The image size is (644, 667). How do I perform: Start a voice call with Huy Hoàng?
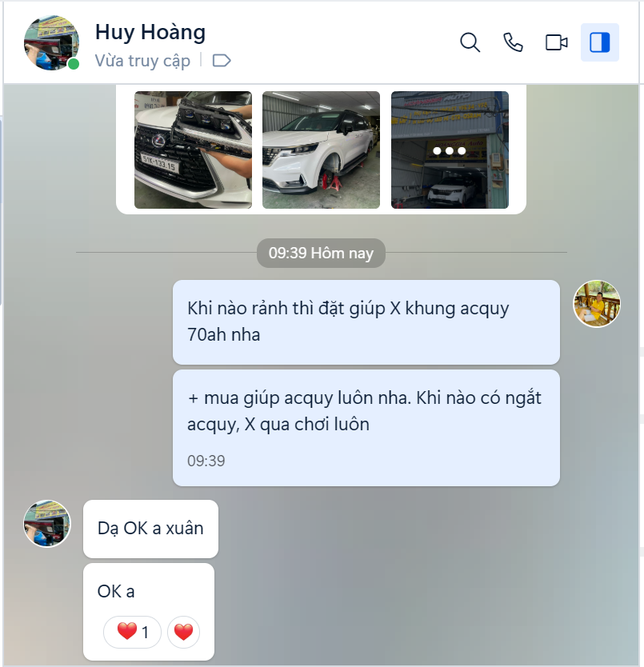pyautogui.click(x=513, y=42)
